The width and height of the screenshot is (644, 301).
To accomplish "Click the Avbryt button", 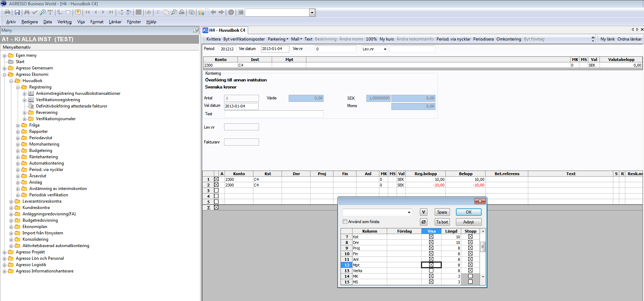I will click(469, 222).
